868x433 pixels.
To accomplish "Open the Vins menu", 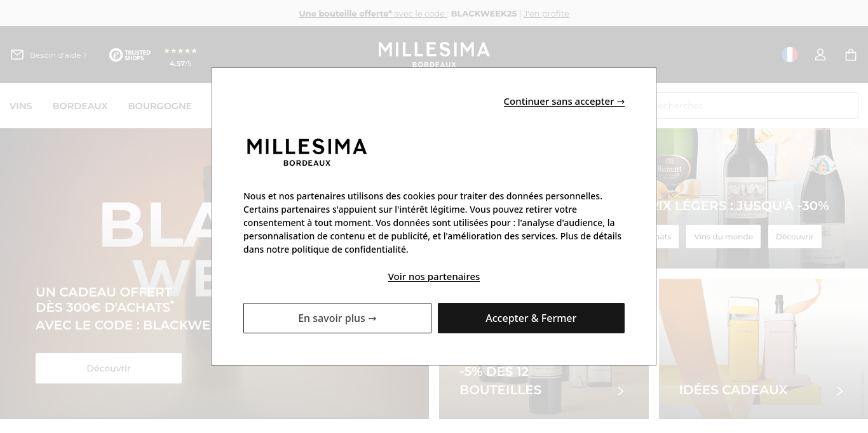I will (21, 106).
